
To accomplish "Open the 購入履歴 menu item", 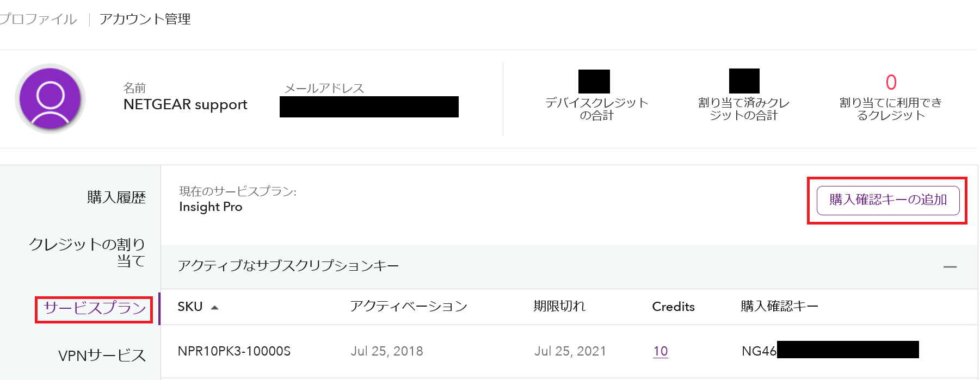I will (x=116, y=197).
